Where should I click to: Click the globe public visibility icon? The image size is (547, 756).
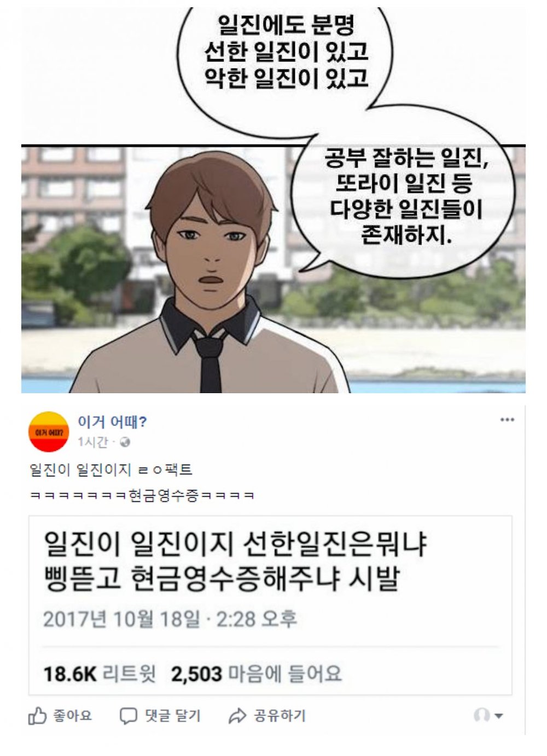(125, 442)
